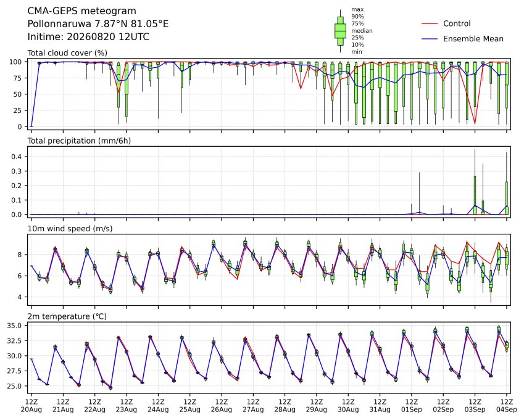The image size is (524, 420).
Task: Click the Initime 20260820 12UTC label
Action: (88, 37)
